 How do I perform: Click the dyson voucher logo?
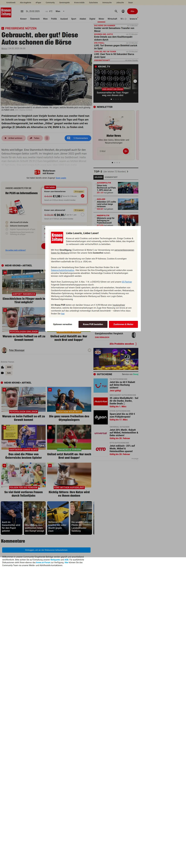click(x=101, y=417)
